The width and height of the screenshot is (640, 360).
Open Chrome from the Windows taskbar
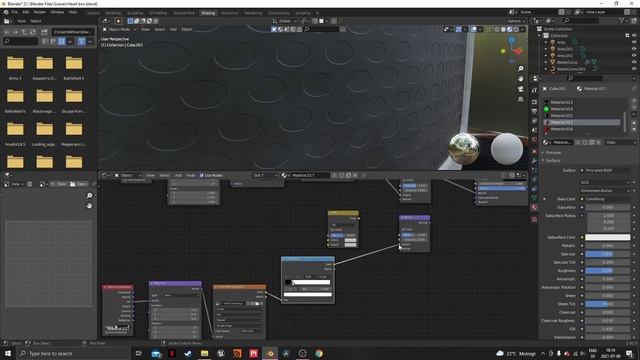pyautogui.click(x=319, y=353)
